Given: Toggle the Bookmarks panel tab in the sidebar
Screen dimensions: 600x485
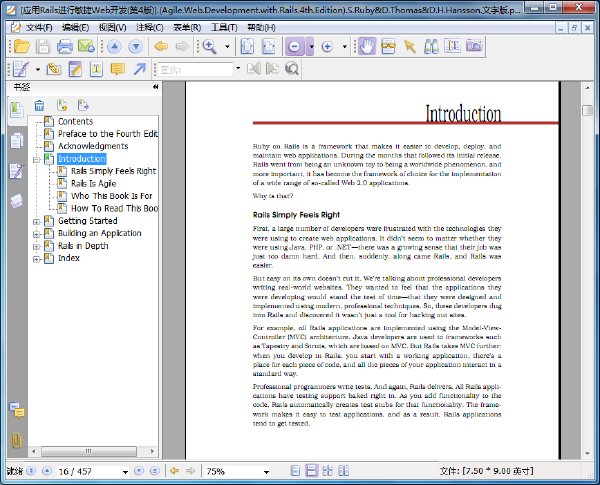Looking at the screenshot, I should point(16,110).
